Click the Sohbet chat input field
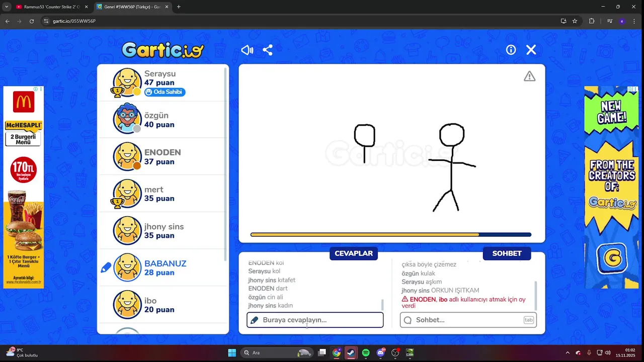 click(x=468, y=320)
